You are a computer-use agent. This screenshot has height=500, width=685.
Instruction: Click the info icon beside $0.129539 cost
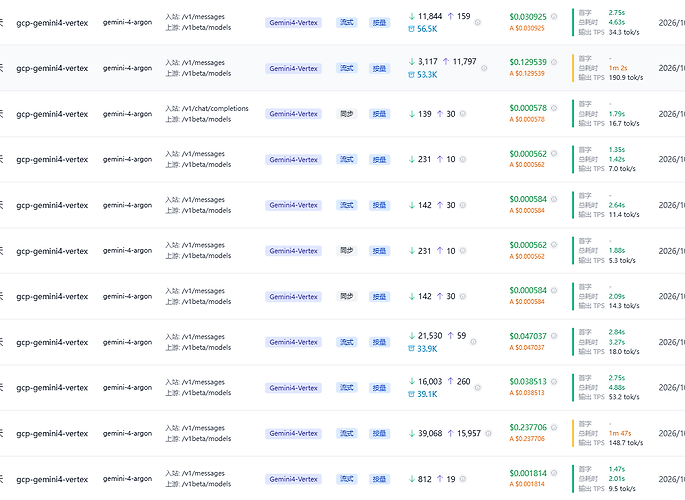click(554, 62)
